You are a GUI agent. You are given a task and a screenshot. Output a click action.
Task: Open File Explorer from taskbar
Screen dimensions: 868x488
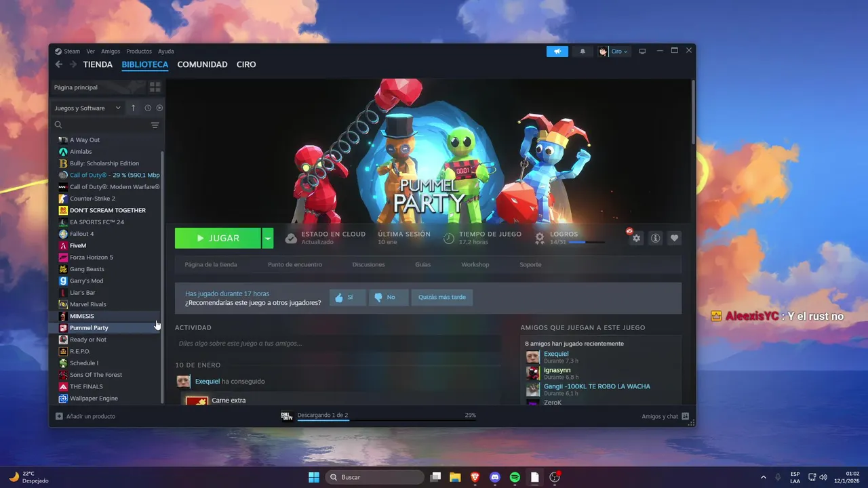(455, 477)
